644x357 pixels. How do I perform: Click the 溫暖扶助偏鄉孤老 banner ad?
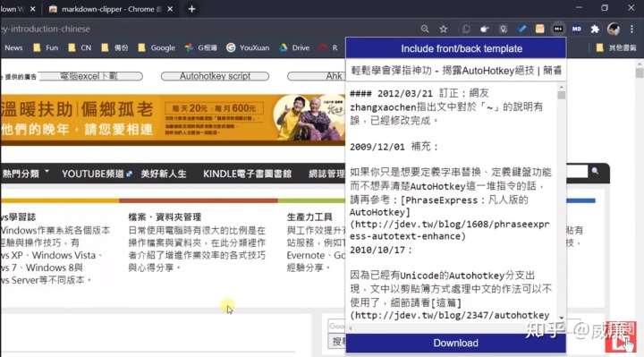tap(173, 119)
